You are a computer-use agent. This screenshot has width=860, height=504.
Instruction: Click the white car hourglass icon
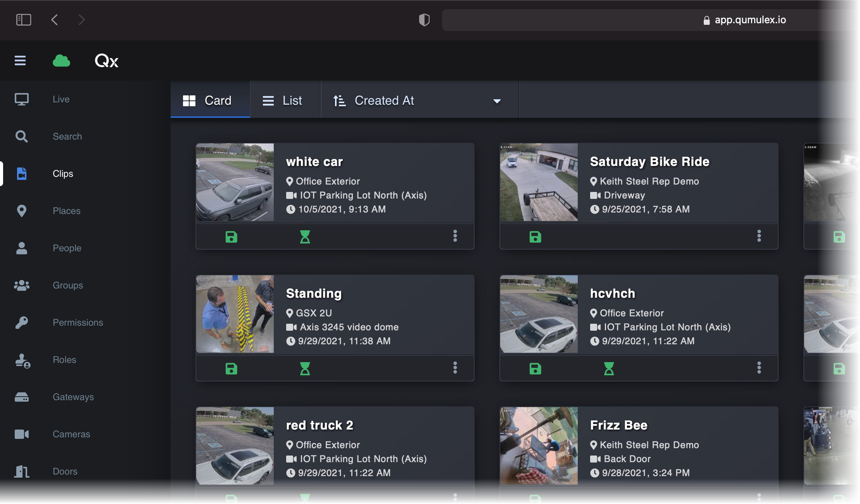click(305, 236)
